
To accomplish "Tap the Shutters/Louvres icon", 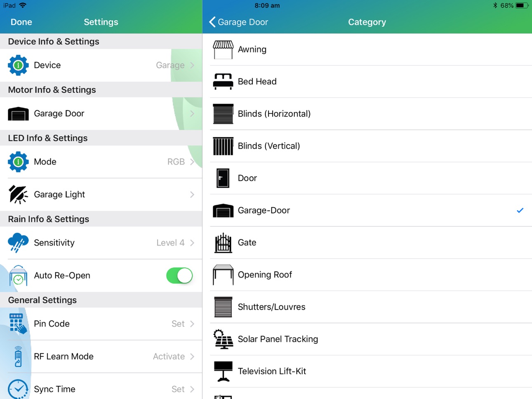I will (223, 307).
